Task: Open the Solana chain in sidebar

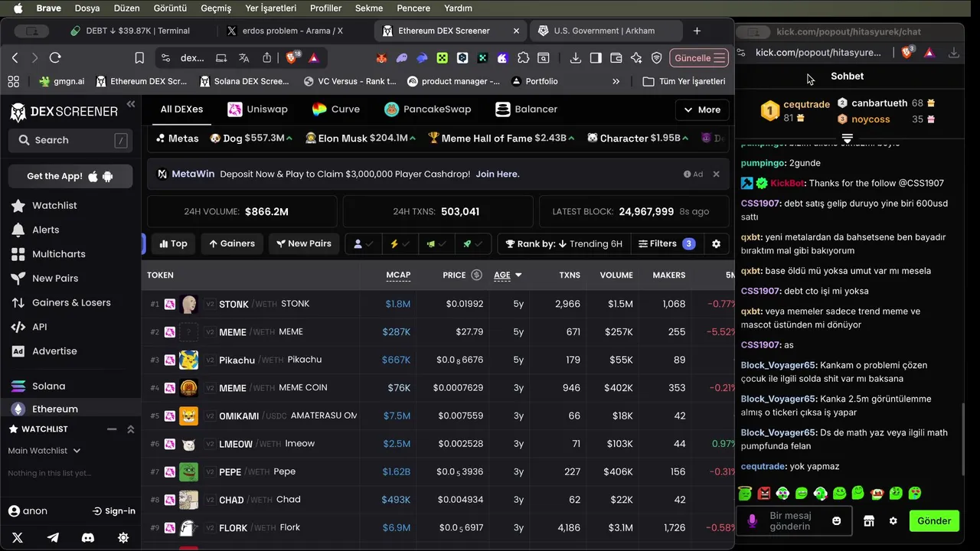Action: coord(48,386)
